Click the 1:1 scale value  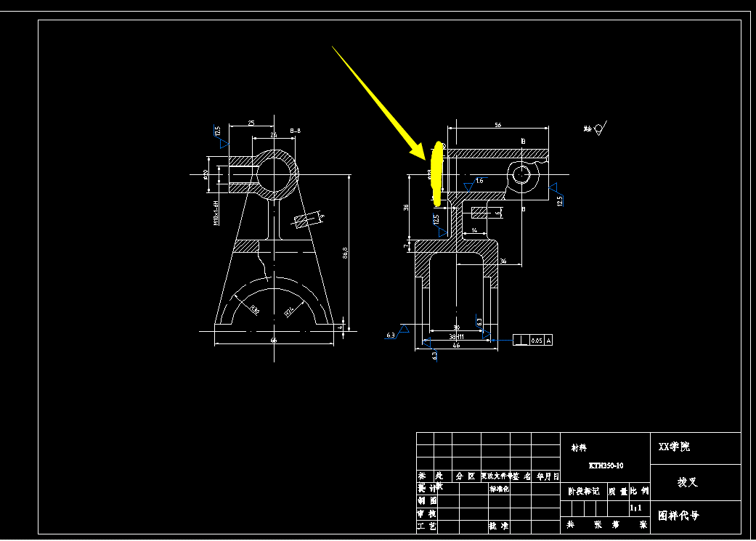(x=636, y=508)
